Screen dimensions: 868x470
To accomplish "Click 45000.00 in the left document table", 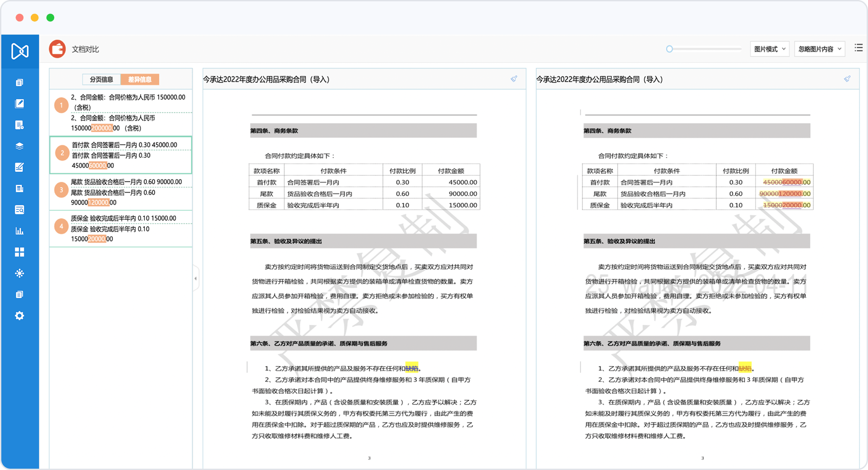I will [463, 183].
